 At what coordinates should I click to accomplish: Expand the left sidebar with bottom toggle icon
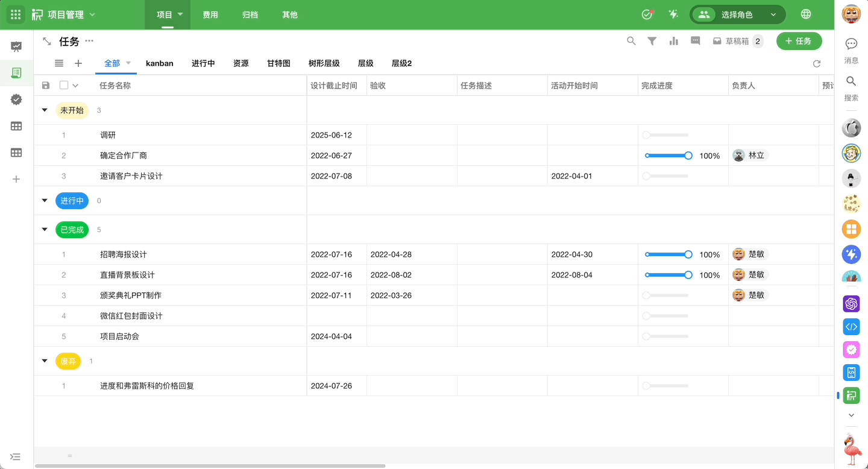click(16, 457)
